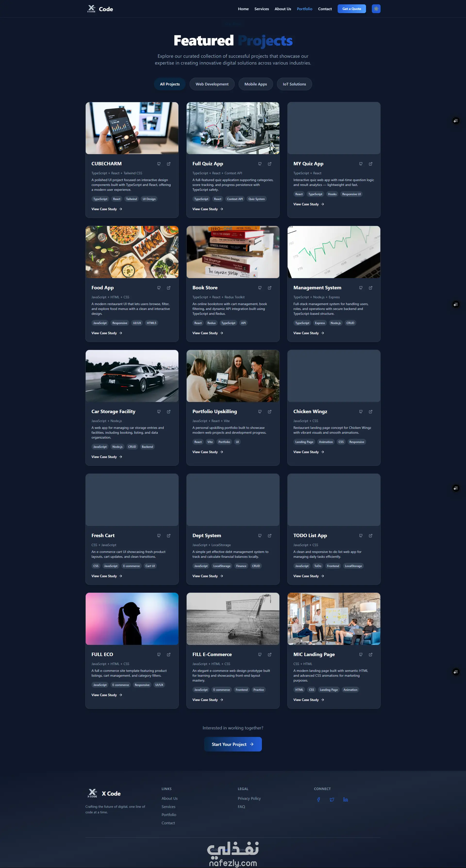This screenshot has width=466, height=868.
Task: Click the GitHub icon on TODO List App
Action: (x=360, y=536)
